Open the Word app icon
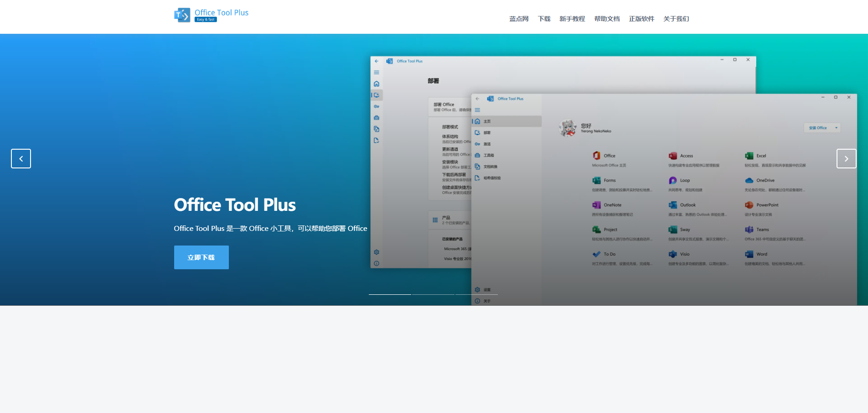The height and width of the screenshot is (413, 868). 749,254
